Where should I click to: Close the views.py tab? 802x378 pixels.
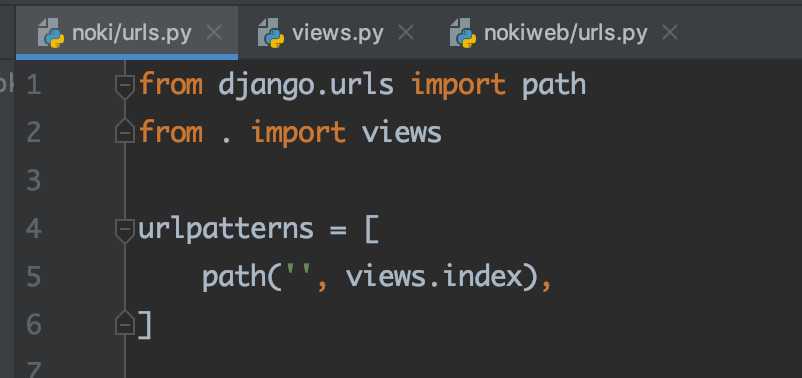(406, 33)
